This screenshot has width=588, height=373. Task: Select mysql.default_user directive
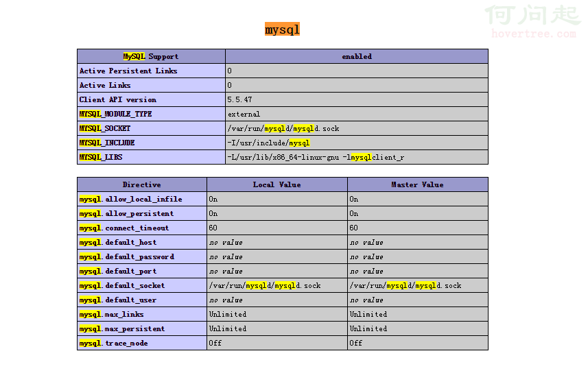click(x=118, y=300)
